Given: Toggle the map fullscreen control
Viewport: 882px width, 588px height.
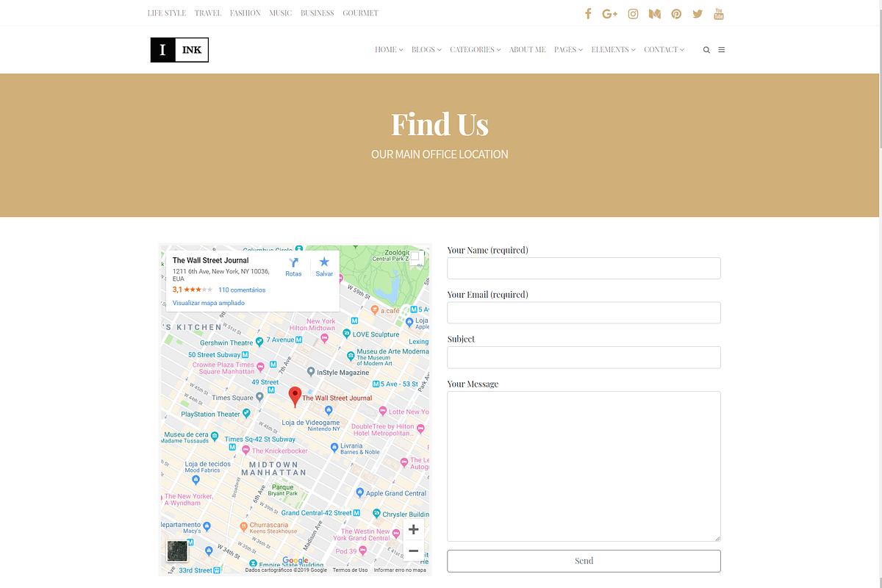Looking at the screenshot, I should click(415, 256).
